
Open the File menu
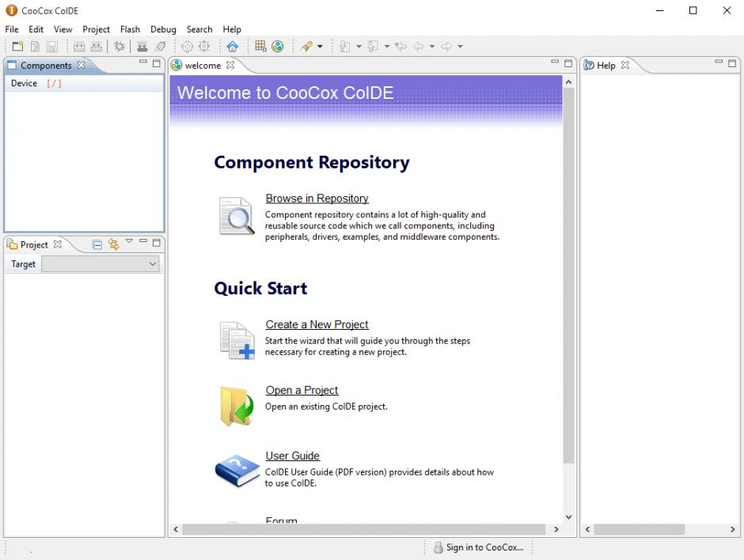click(x=12, y=29)
